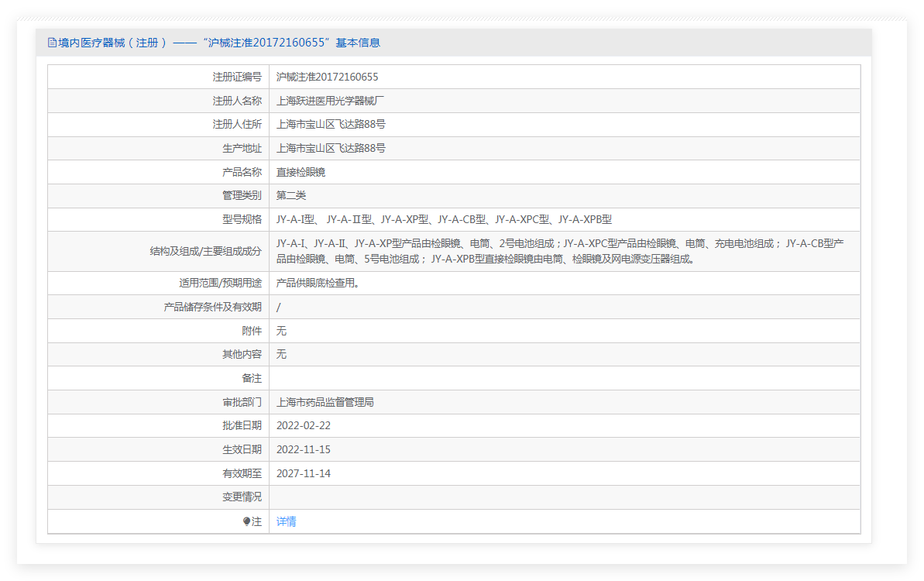This screenshot has width=924, height=581.
Task: Click the structure description paragraph text
Action: pyautogui.click(x=560, y=251)
